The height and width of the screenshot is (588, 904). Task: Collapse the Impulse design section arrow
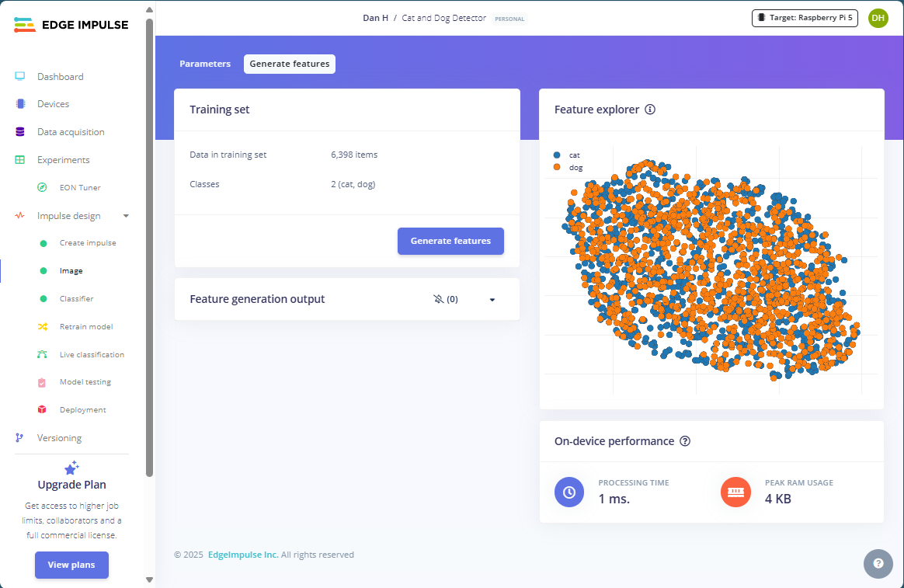pyautogui.click(x=126, y=216)
